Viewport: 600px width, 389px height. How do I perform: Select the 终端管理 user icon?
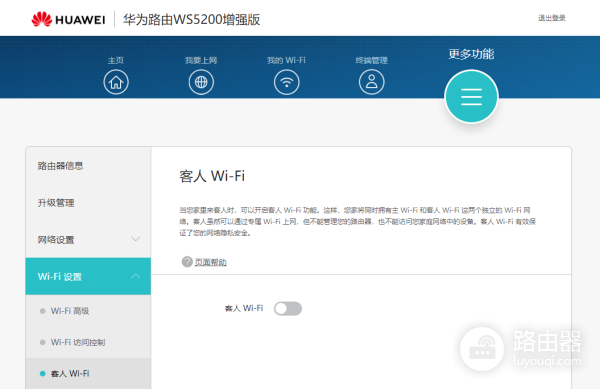(372, 82)
